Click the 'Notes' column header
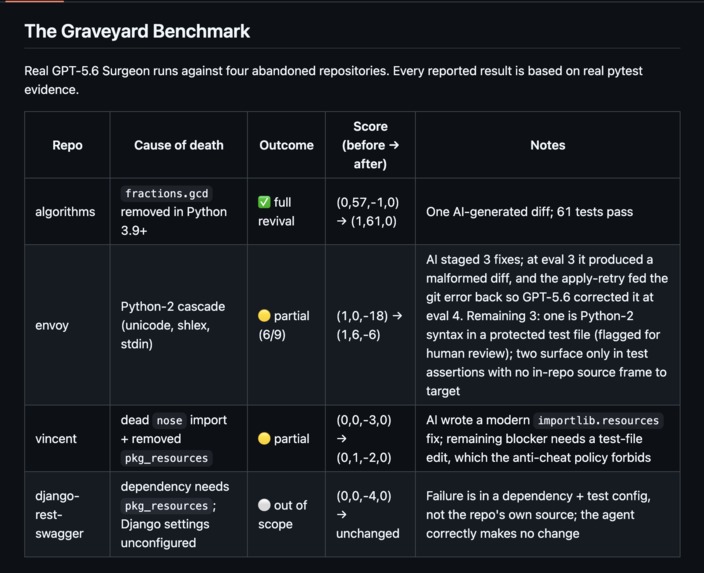 [x=548, y=145]
